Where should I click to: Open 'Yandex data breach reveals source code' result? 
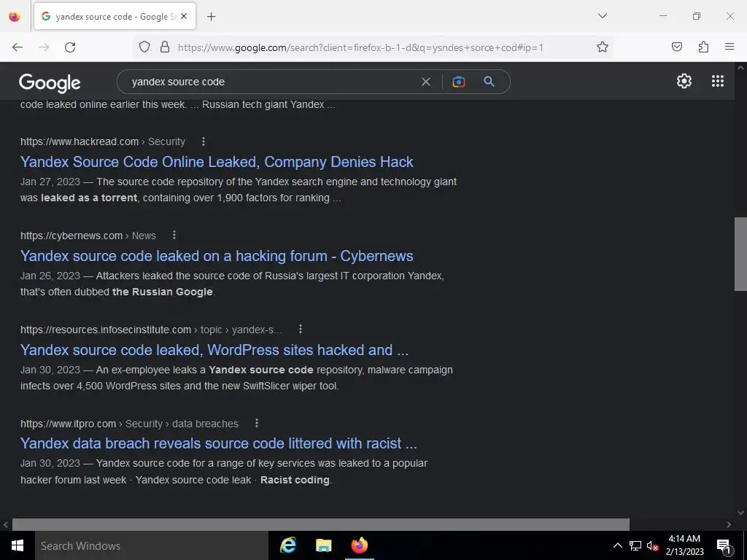[219, 443]
